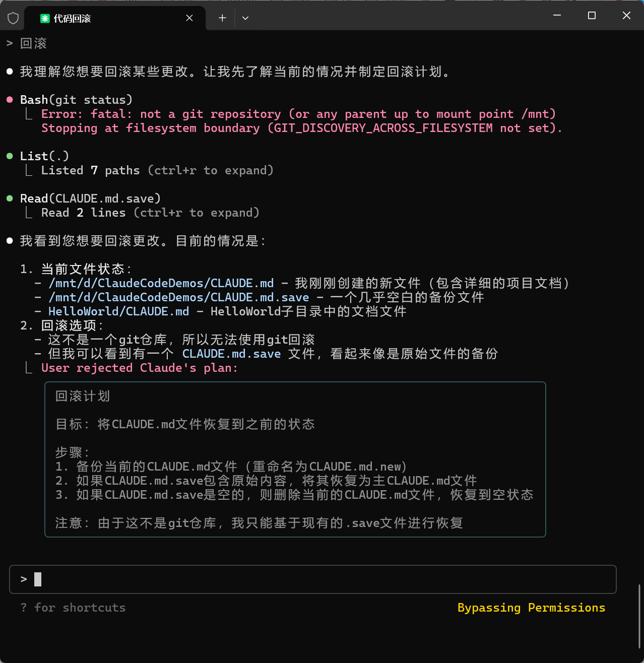This screenshot has height=663, width=644.
Task: Click the plan step 1 备份当前的CLAUDE.md文件 line
Action: pos(231,467)
